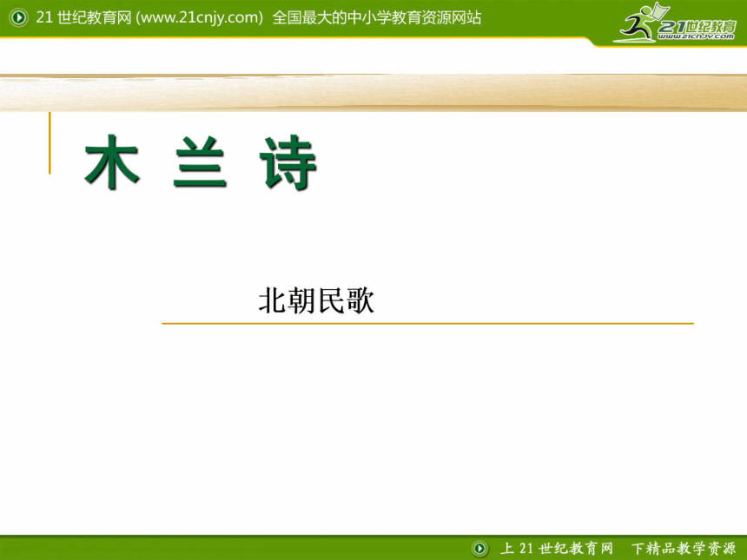Click the slogan 全国最大的中小学教育资源网站
This screenshot has width=747, height=560.
click(x=376, y=17)
